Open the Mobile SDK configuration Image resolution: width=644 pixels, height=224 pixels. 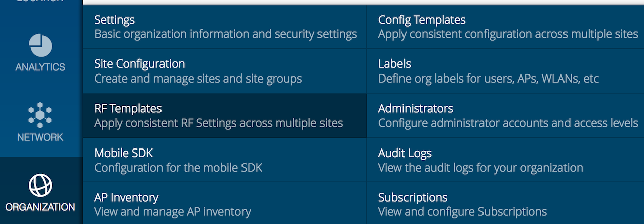coord(124,153)
